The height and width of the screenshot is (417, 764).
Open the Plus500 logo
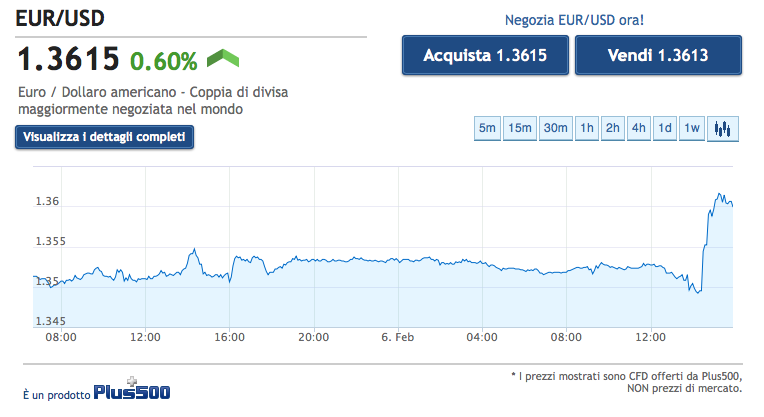tap(132, 391)
